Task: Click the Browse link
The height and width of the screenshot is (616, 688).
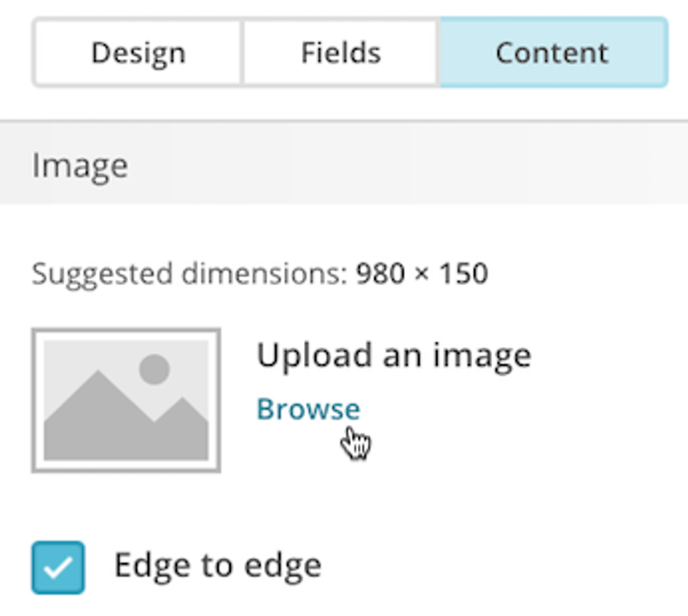Action: tap(308, 409)
